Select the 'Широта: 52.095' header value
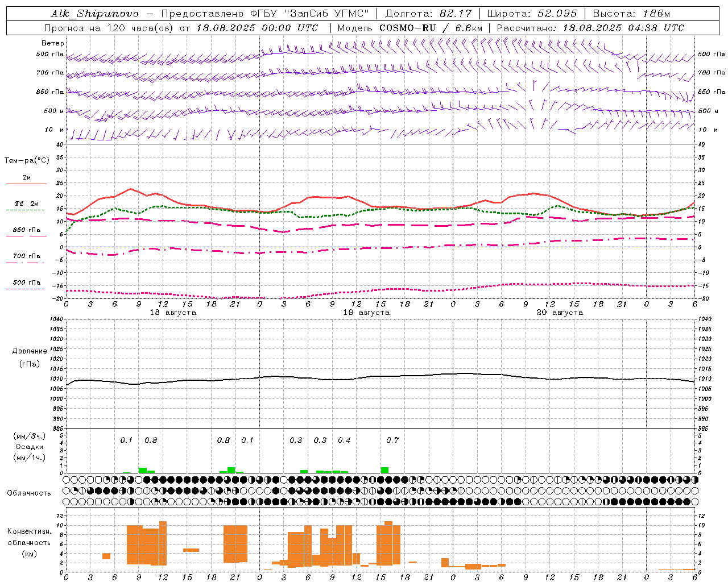728x582 pixels. coord(533,14)
